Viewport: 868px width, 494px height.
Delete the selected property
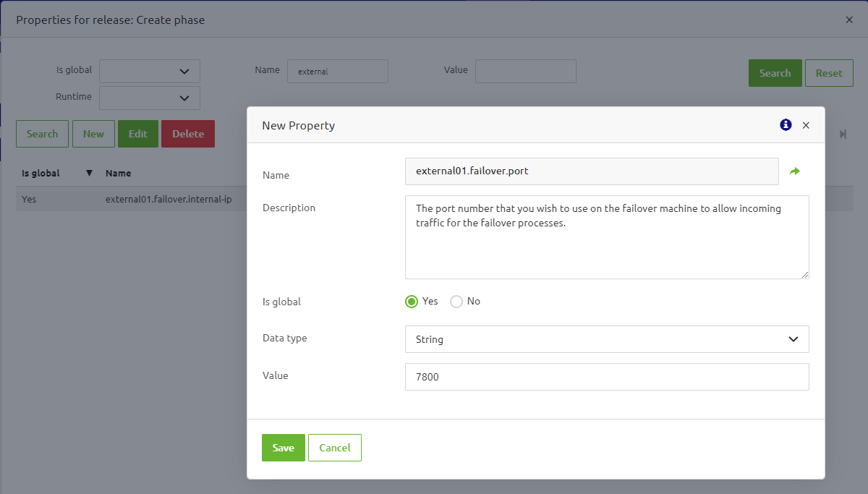click(187, 133)
